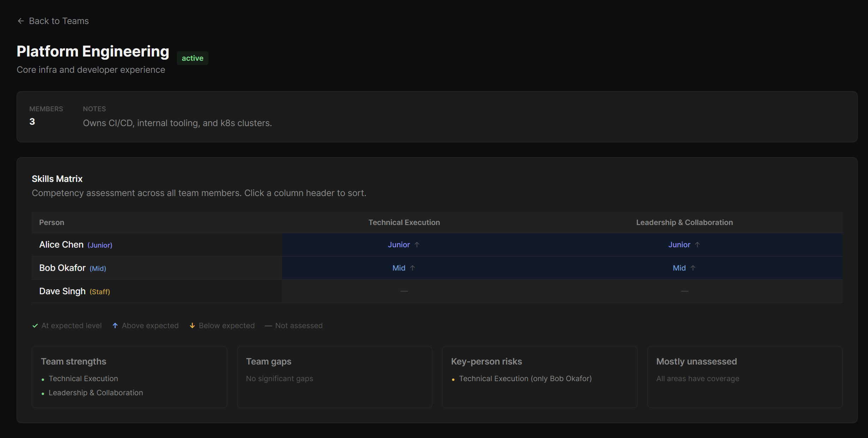Click Dave Singh's unassessed Leadership & Collaboration dash
Viewport: 868px width, 438px height.
[685, 291]
